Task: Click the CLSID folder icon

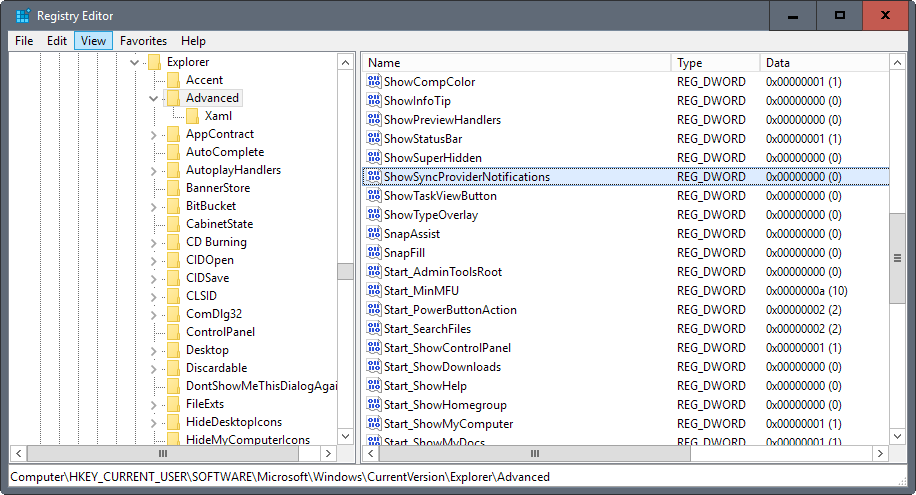Action: [x=173, y=296]
